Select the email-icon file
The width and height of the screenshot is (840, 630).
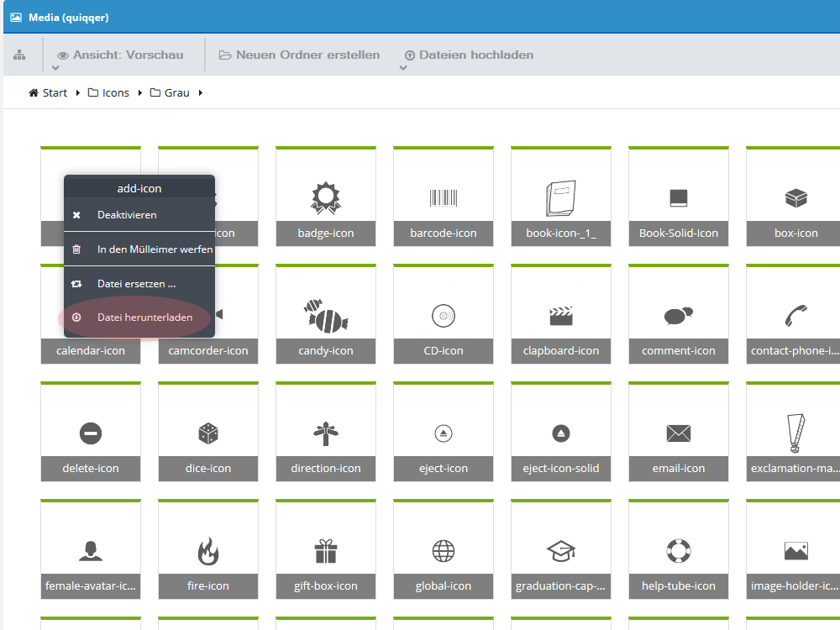678,432
